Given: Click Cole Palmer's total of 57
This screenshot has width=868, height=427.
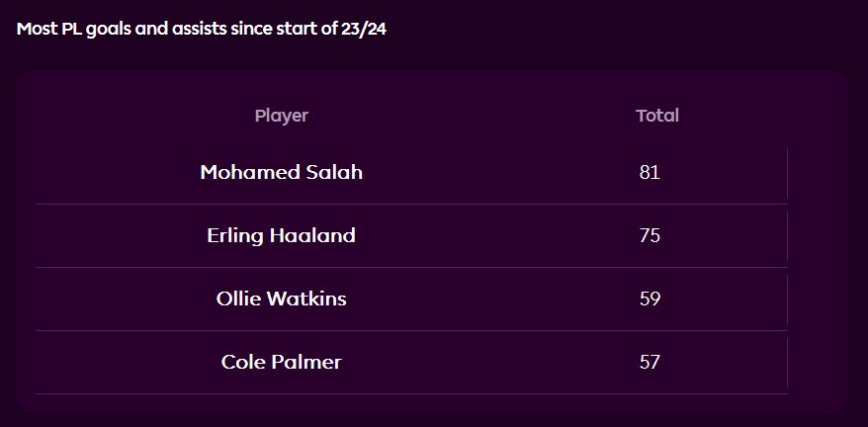Looking at the screenshot, I should pos(650,362).
